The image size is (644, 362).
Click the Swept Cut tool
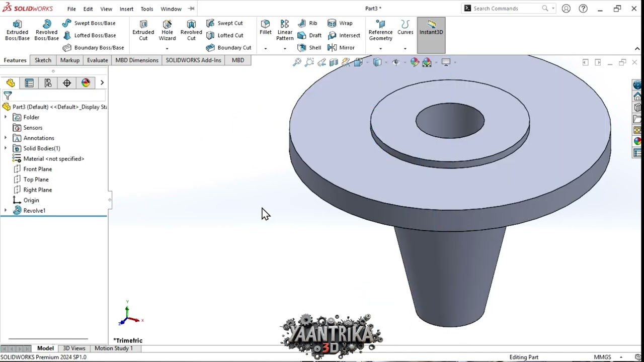224,23
